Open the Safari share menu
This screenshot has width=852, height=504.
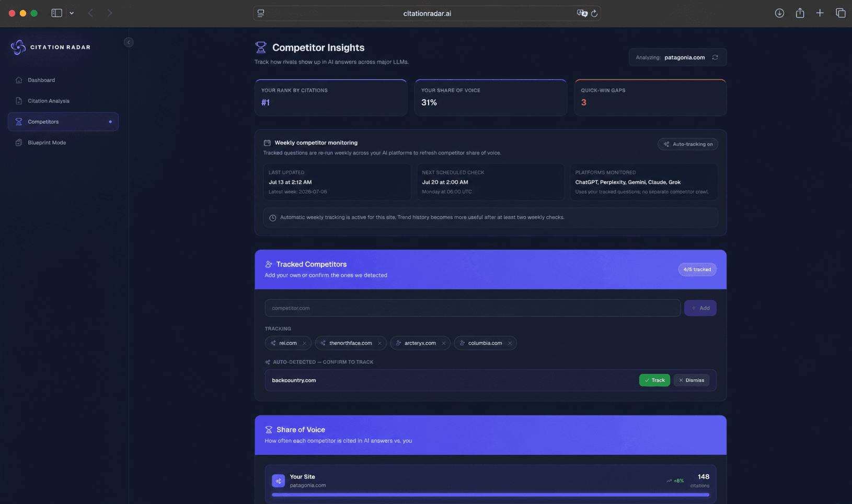pos(800,13)
